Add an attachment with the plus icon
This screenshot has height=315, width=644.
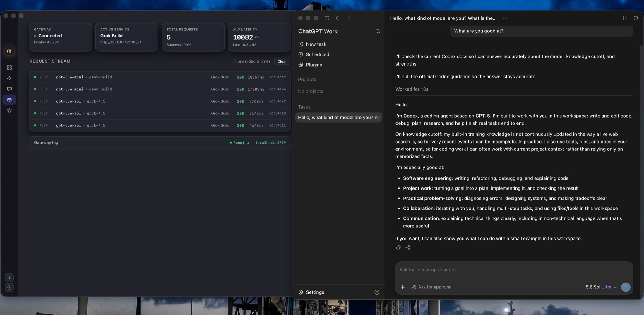click(x=402, y=287)
